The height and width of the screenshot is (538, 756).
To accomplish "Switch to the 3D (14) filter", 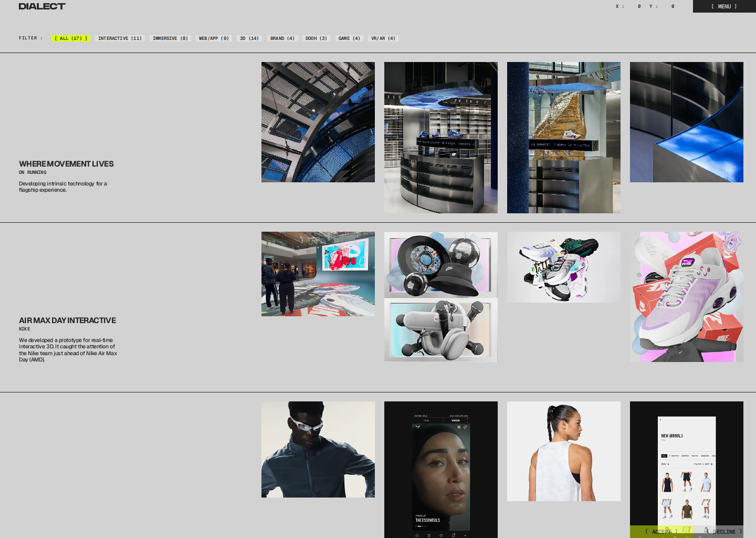I will point(249,38).
